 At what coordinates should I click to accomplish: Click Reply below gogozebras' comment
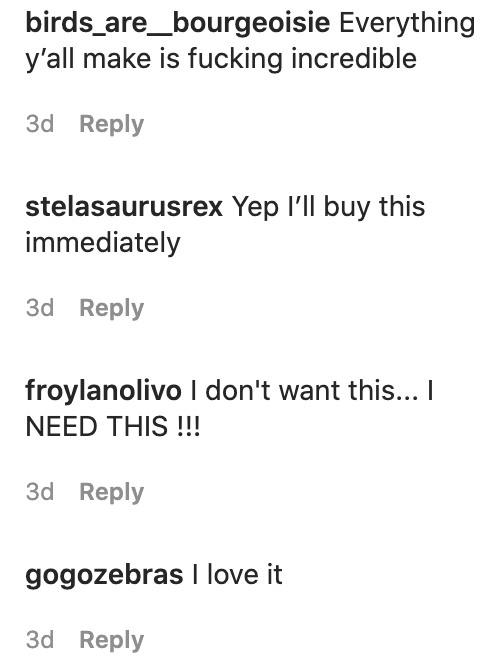click(x=111, y=640)
